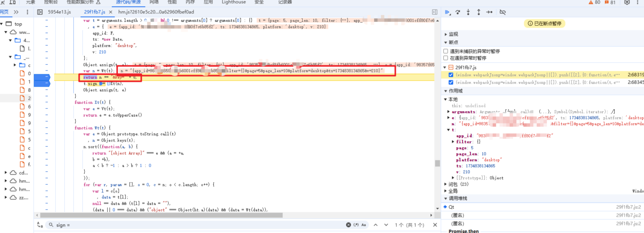This screenshot has width=644, height=233.
Task: Step over next function call
Action: [x=458, y=12]
